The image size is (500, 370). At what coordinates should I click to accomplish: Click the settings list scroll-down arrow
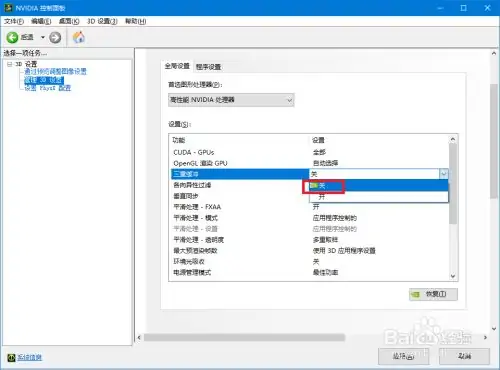click(453, 276)
